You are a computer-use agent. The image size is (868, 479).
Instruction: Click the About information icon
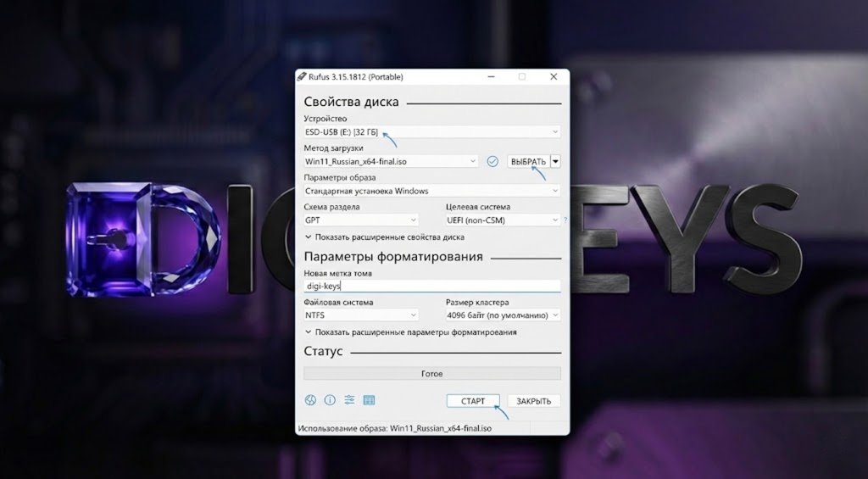[x=330, y=400]
